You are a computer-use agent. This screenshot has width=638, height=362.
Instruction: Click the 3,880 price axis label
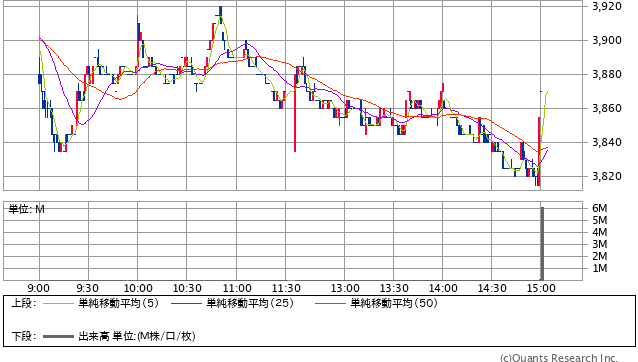(607, 74)
